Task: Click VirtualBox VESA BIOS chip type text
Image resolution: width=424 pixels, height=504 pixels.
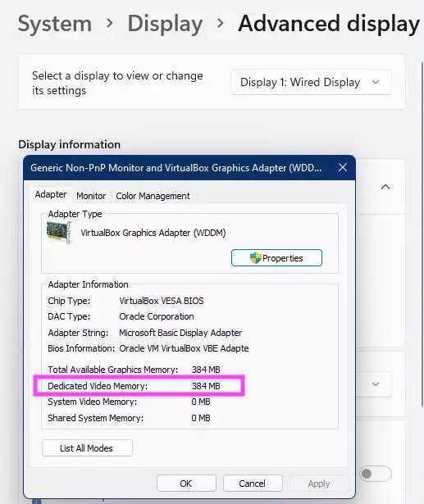Action: click(x=162, y=301)
